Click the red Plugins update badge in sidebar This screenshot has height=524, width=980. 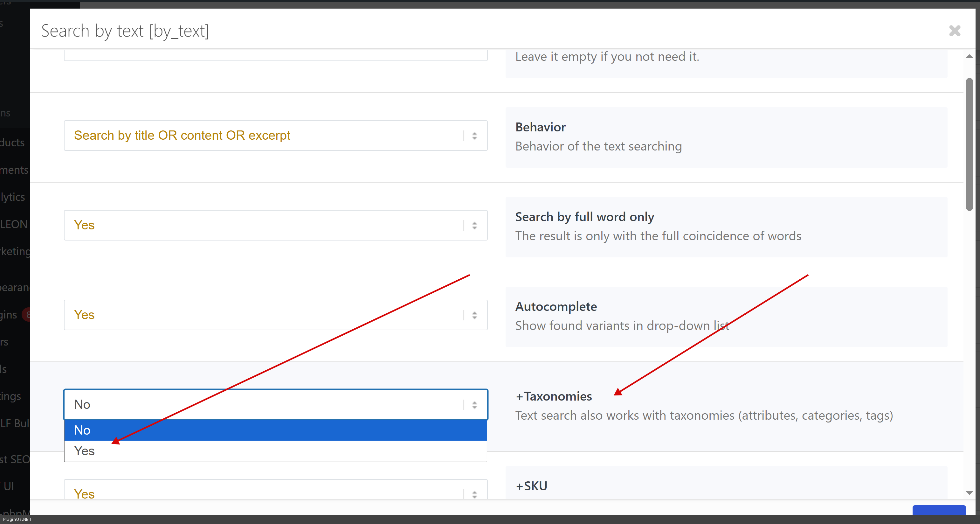(27, 315)
